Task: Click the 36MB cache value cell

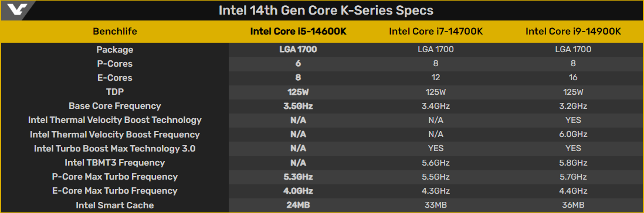Action: pyautogui.click(x=573, y=205)
